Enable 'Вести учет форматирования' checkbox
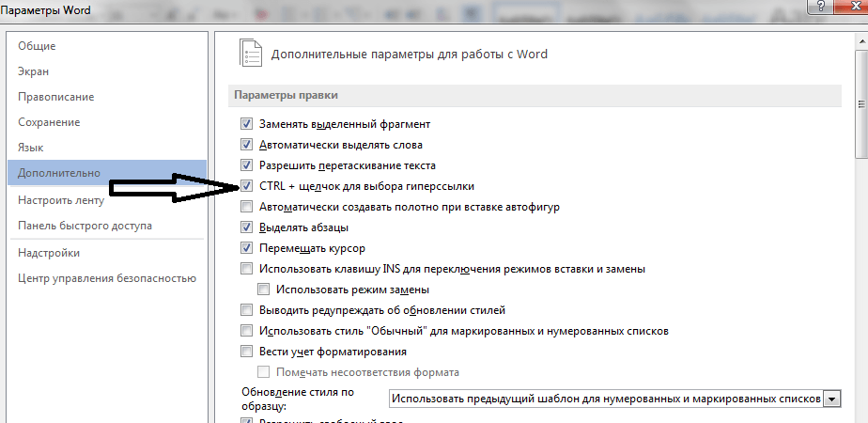The height and width of the screenshot is (423, 868). pos(247,352)
